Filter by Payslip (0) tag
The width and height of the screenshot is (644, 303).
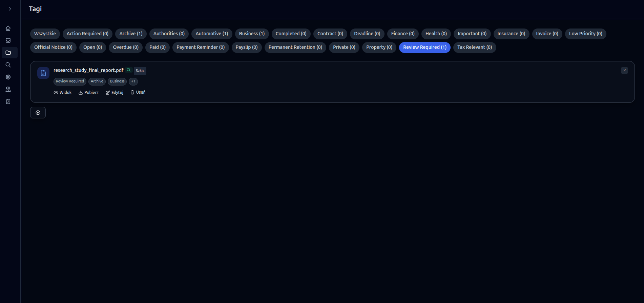coord(247,47)
